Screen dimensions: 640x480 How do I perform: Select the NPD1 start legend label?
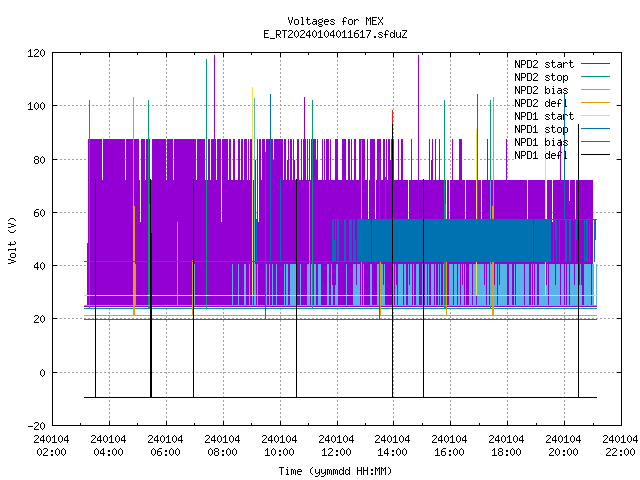click(544, 116)
